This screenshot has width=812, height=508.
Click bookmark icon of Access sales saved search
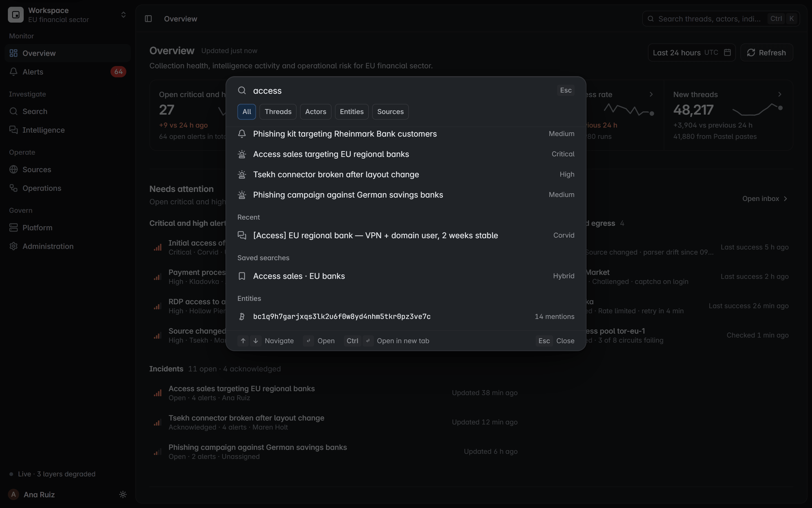[x=242, y=276]
